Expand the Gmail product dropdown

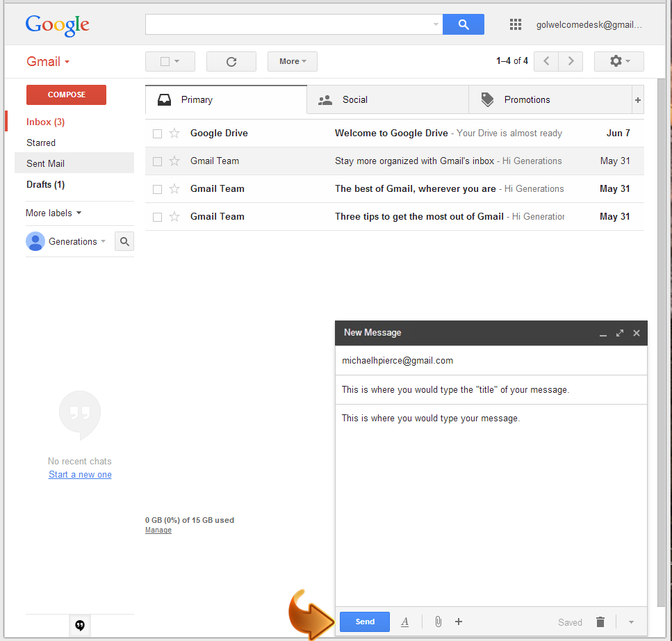(x=47, y=62)
